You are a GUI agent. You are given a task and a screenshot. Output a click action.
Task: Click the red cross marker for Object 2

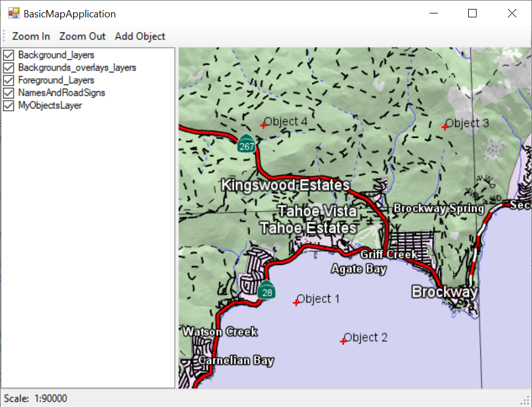[x=343, y=341]
